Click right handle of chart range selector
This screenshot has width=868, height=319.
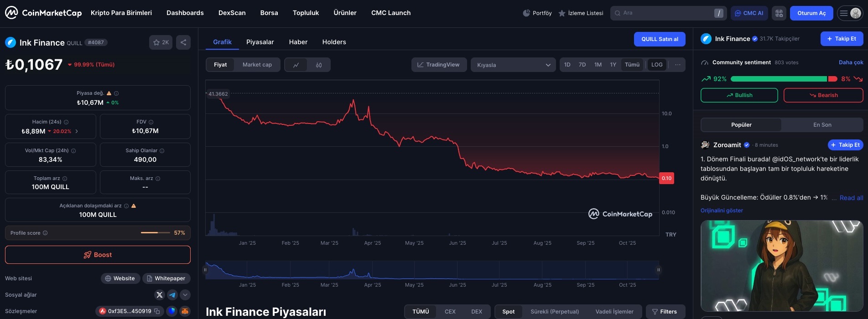(658, 270)
